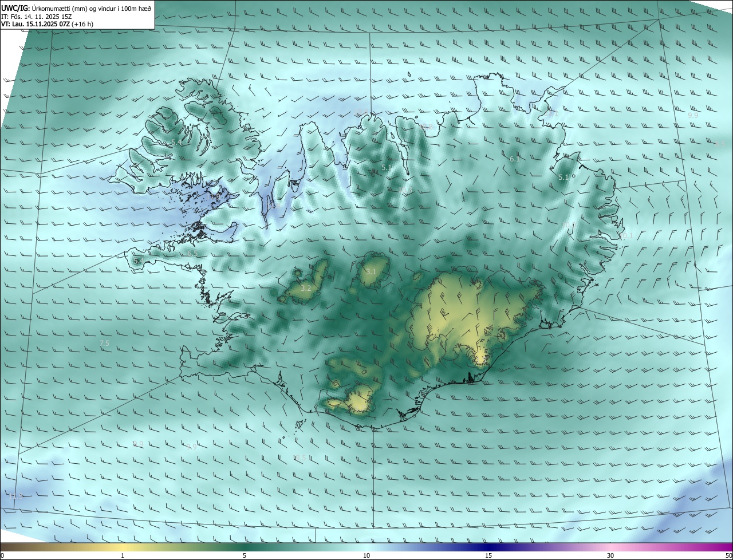Screen dimensions: 733x560
Task: Click the '5' tick on the color legend
Action: (245, 555)
